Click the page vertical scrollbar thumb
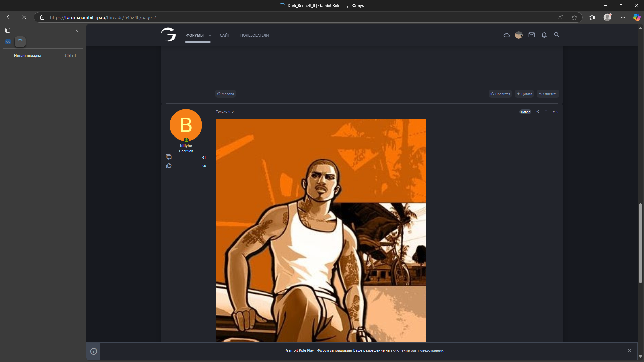The image size is (644, 362). [x=640, y=243]
